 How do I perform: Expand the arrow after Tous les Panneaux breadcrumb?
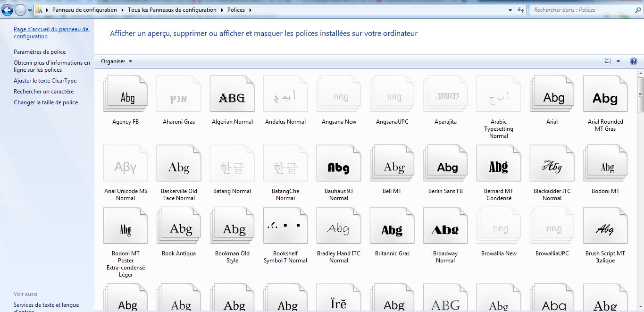pos(222,10)
